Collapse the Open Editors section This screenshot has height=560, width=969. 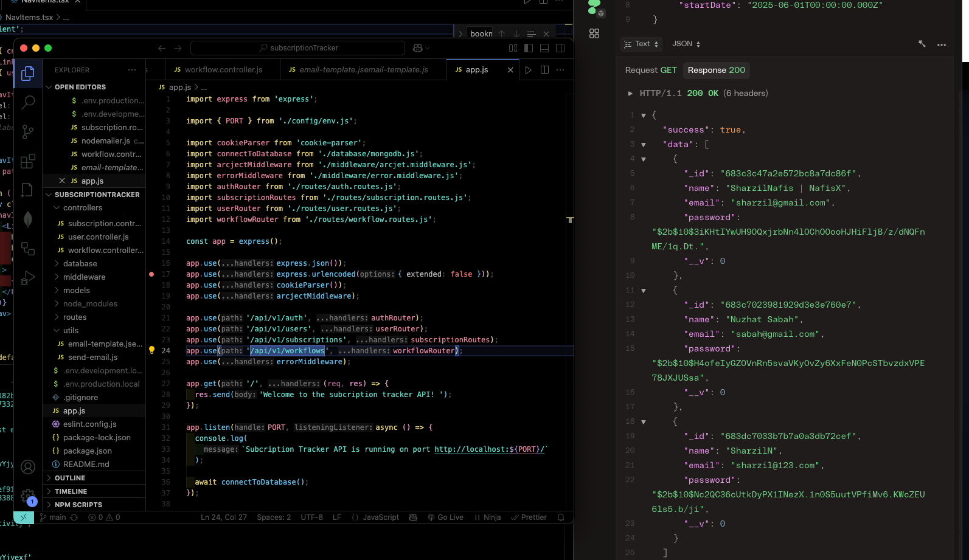[94, 87]
